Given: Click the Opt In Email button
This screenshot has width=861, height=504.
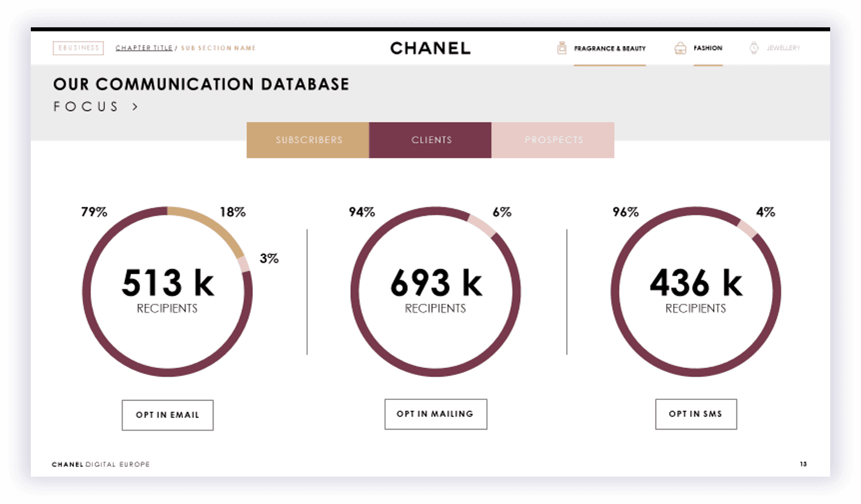Looking at the screenshot, I should [168, 415].
